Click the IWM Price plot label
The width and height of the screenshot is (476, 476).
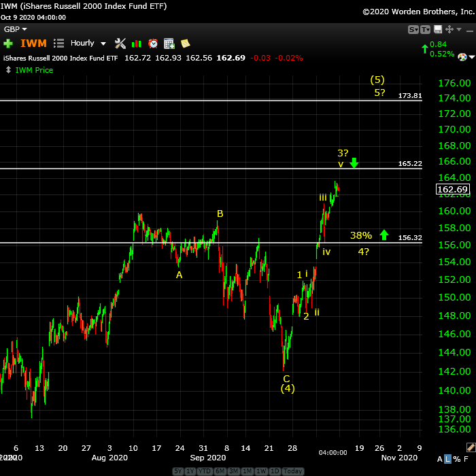point(34,70)
